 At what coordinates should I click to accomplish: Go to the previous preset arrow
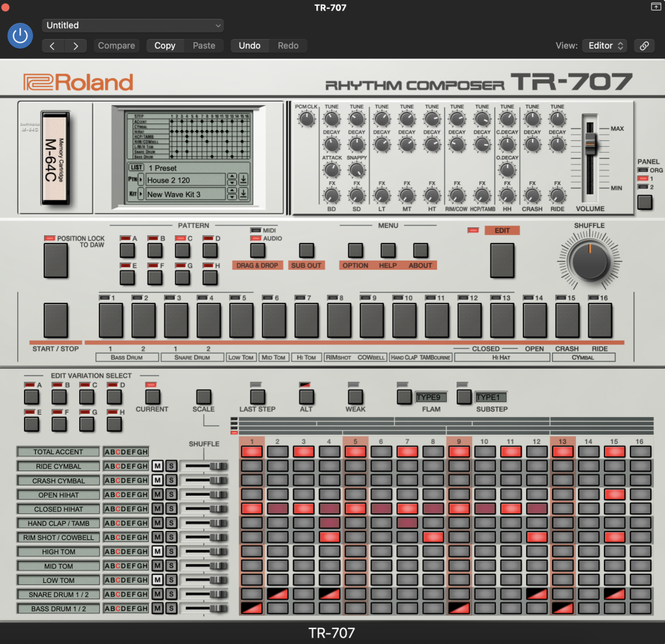tap(53, 46)
